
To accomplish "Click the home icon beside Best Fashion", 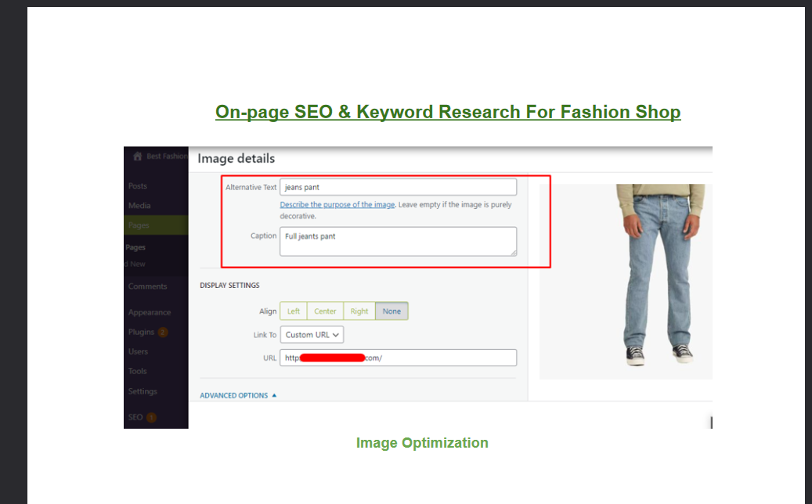I will pos(137,157).
